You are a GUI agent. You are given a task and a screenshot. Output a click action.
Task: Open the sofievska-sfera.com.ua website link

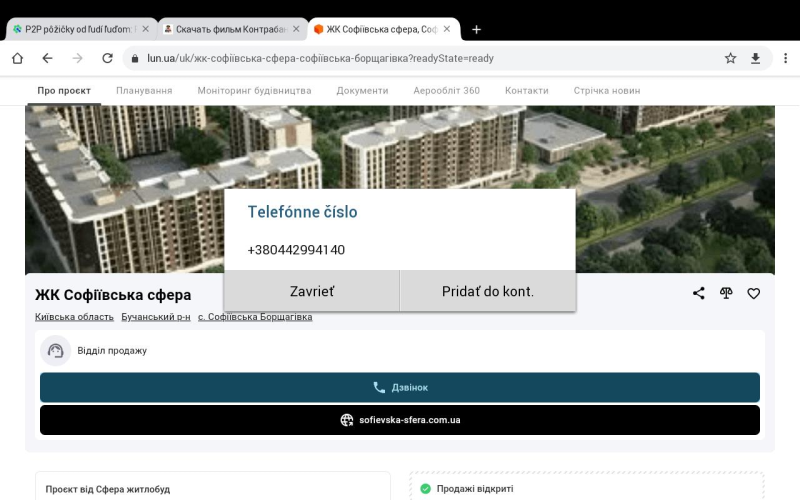[400, 420]
